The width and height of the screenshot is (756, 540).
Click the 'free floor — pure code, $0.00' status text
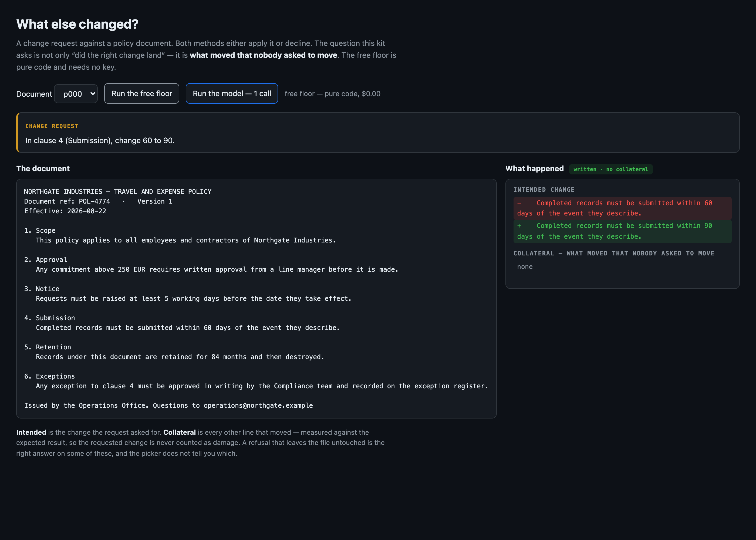332,94
